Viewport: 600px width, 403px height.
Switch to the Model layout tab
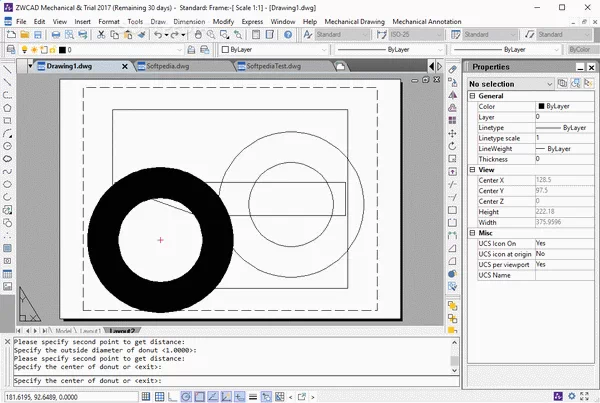coord(64,329)
